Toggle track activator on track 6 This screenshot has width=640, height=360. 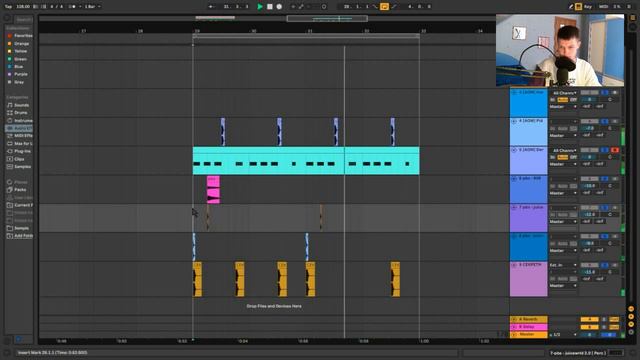(x=589, y=179)
